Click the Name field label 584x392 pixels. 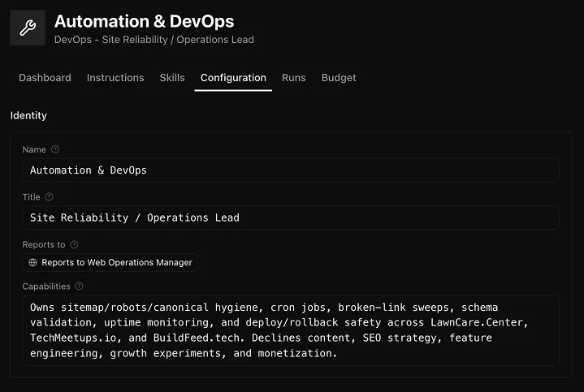[x=34, y=149]
